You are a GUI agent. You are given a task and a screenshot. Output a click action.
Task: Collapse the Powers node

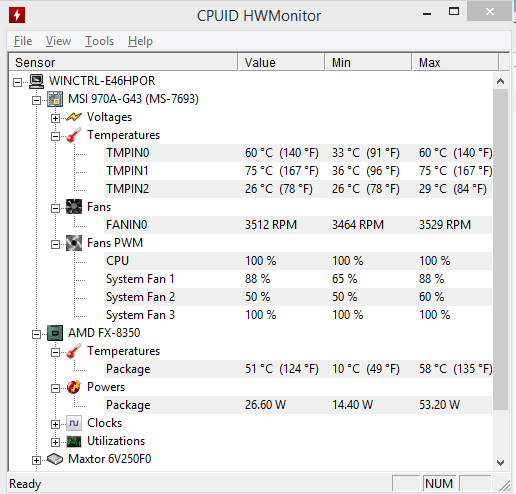(55, 388)
